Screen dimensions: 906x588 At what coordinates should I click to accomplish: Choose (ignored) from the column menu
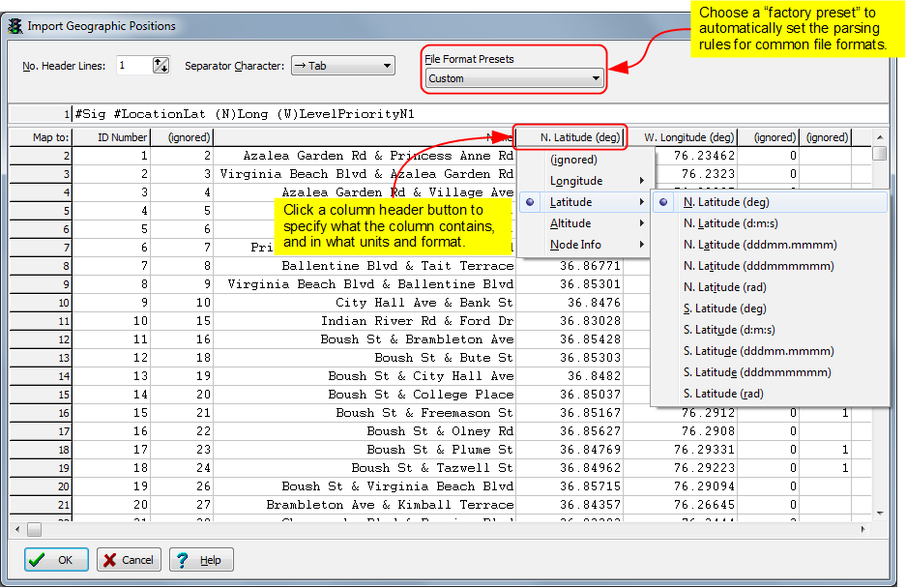tap(575, 160)
